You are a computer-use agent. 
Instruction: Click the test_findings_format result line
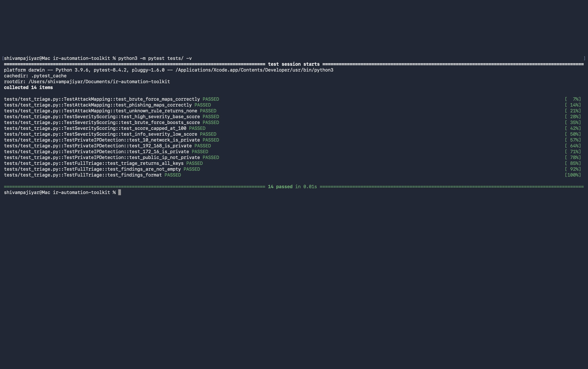point(93,175)
